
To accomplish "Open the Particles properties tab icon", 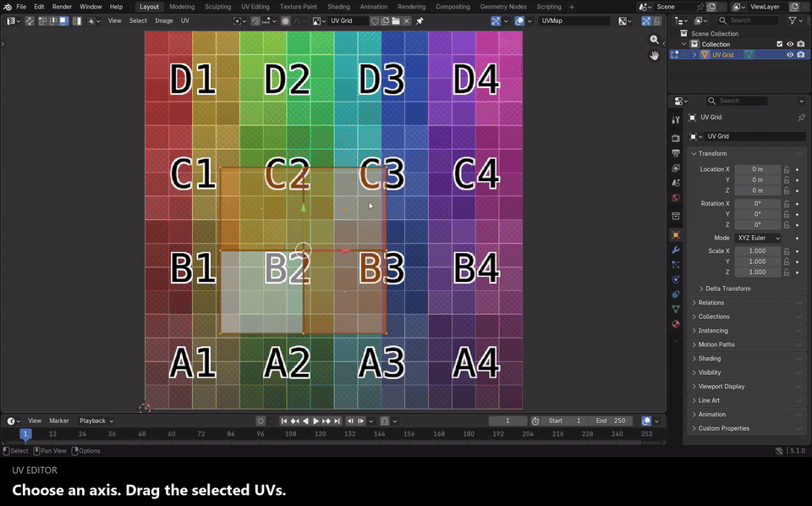I will coord(676,265).
